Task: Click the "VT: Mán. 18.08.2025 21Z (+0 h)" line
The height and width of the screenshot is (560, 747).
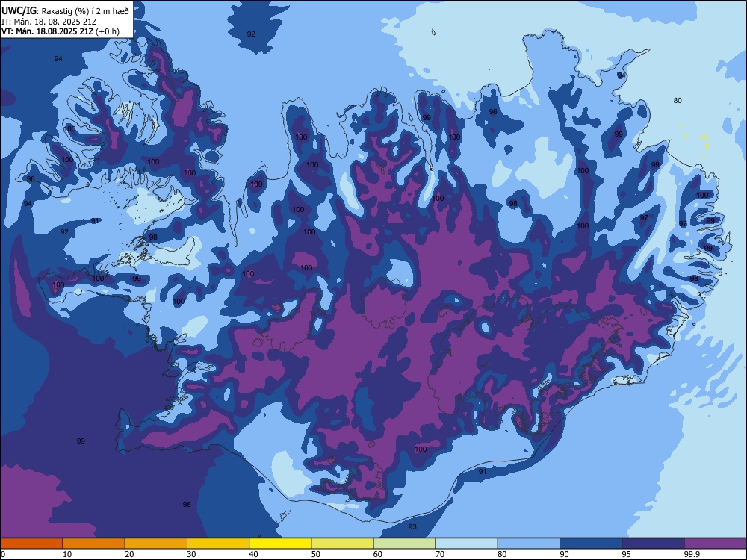Action: [61, 31]
